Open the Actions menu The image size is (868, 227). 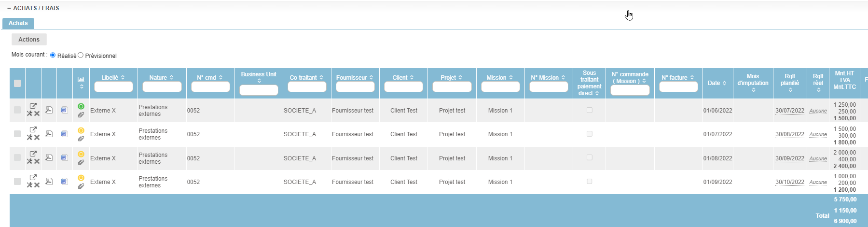pyautogui.click(x=29, y=40)
